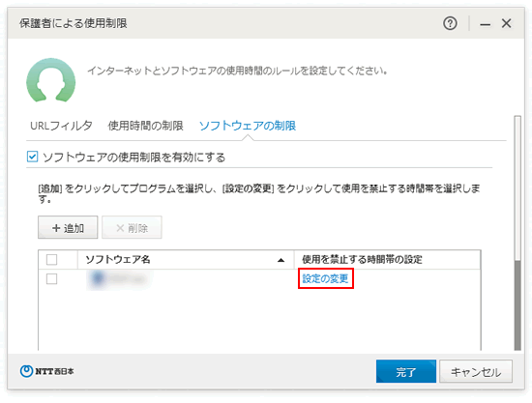Click the 追加 button
The image size is (532, 403).
pyautogui.click(x=68, y=227)
